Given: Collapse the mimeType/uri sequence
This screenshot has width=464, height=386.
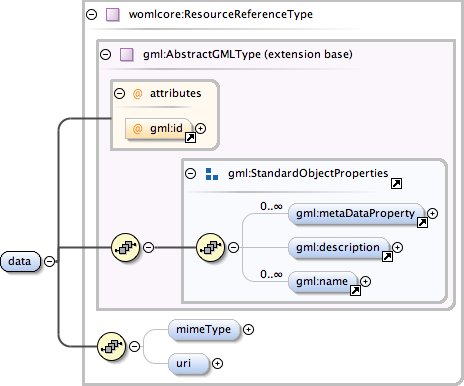Looking at the screenshot, I should [134, 346].
